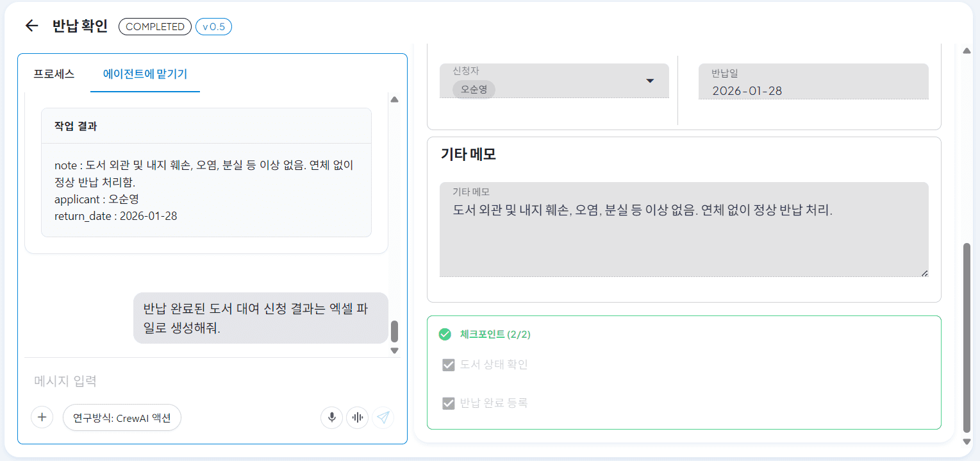Screen dimensions: 980x461
Task: Select the 에이전트에 맡기기 tab
Action: 145,73
